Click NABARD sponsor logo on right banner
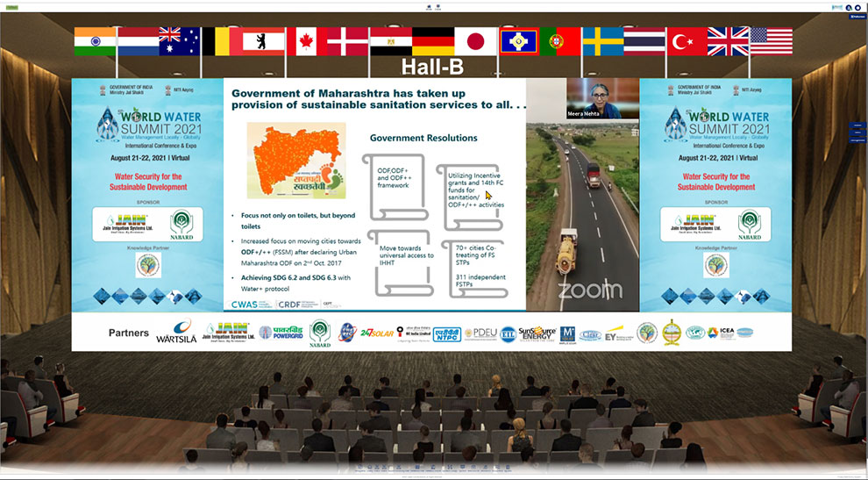 click(750, 225)
